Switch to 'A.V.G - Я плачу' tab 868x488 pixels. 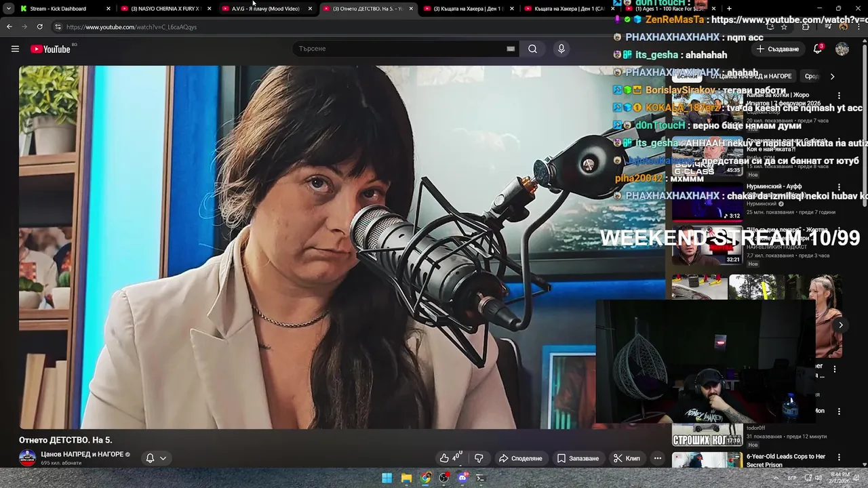click(266, 9)
